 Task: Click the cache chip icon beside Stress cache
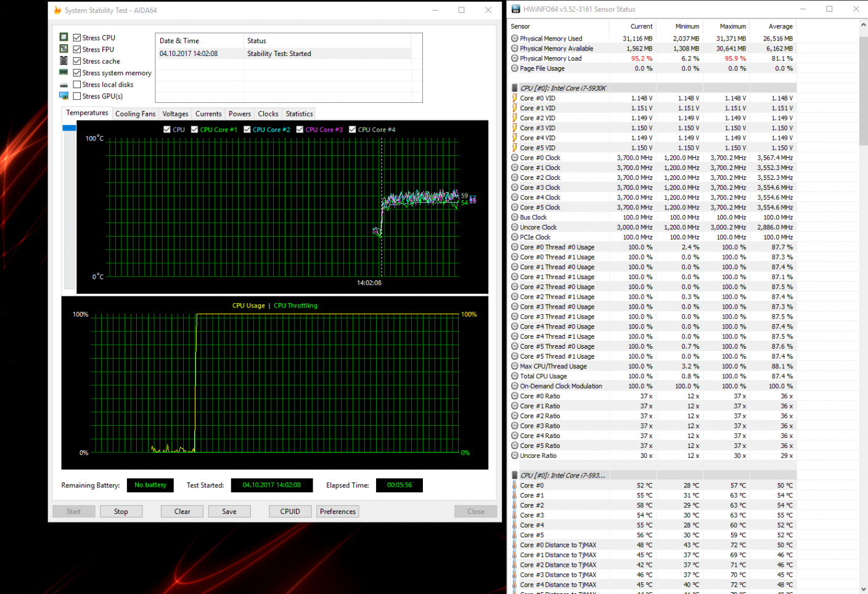click(x=63, y=60)
